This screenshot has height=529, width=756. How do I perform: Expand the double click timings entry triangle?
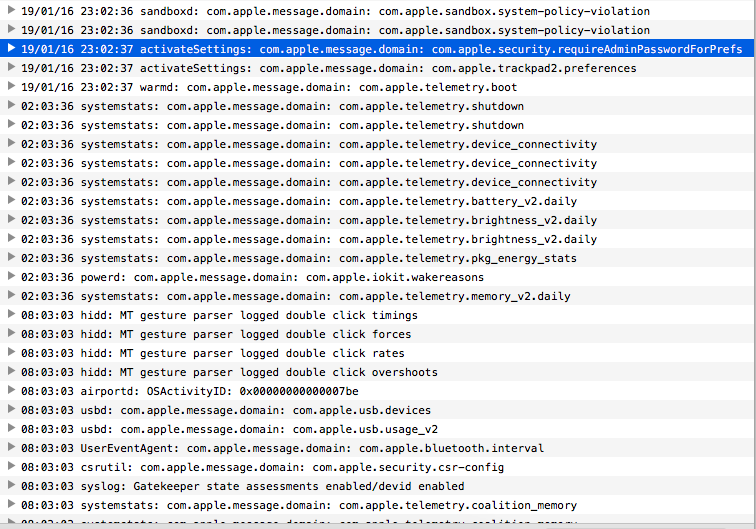pyautogui.click(x=12, y=314)
